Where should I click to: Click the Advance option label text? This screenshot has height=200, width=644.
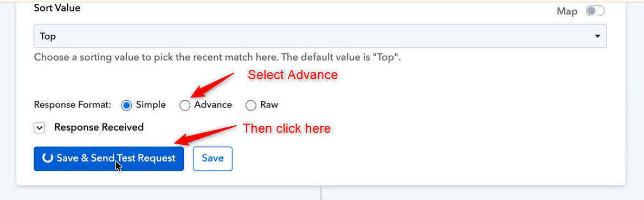[213, 105]
